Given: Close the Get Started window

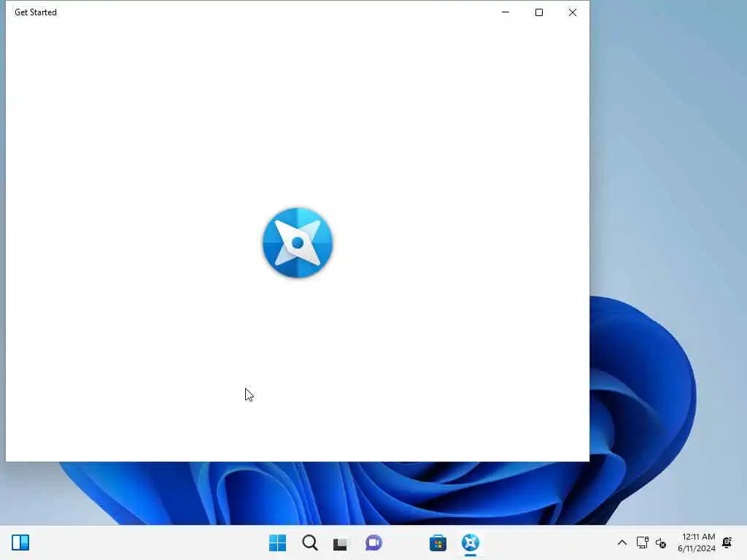Looking at the screenshot, I should point(573,12).
